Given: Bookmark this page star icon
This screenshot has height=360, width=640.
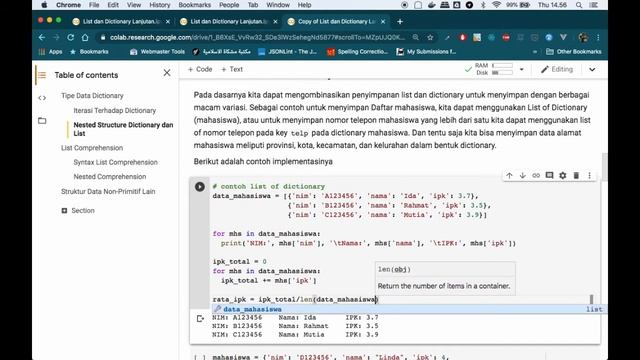Looking at the screenshot, I should coord(430,38).
